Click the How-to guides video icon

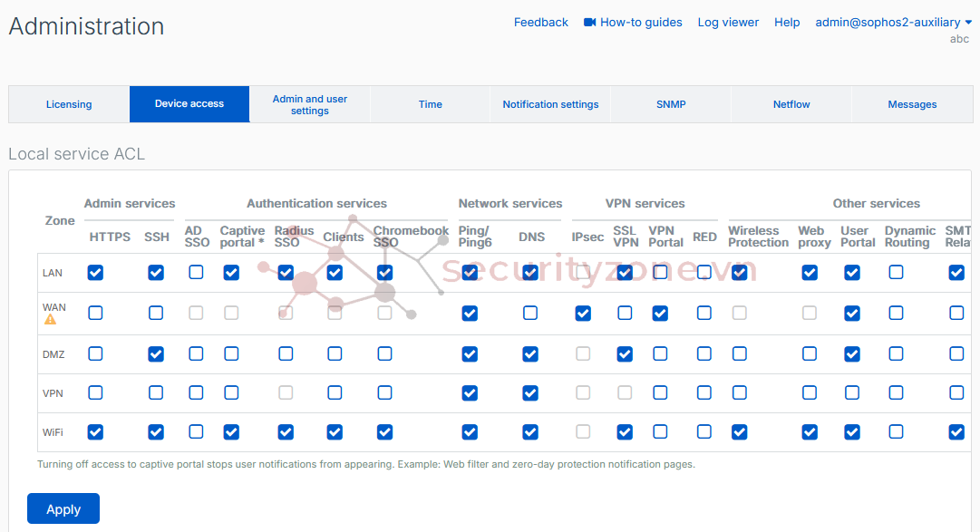[x=590, y=22]
